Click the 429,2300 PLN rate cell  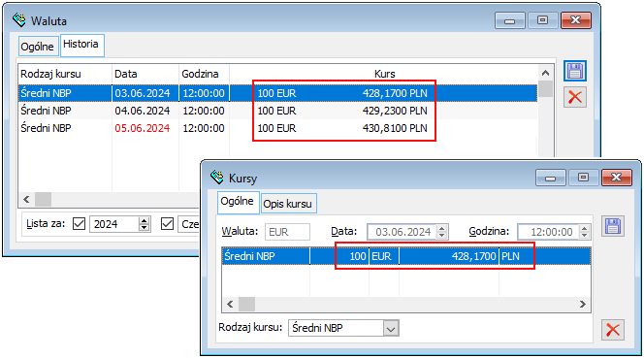[x=395, y=111]
